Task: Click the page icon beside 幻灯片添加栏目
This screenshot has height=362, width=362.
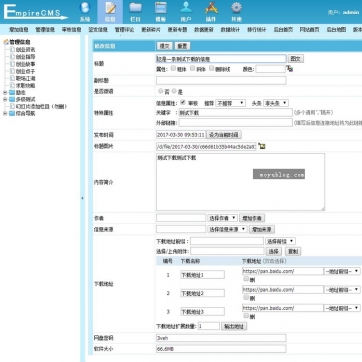Action: (12, 106)
